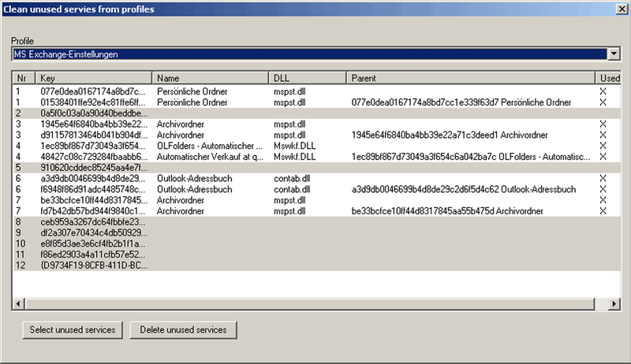Select unused row 0a5f0c03a0a90d40beddbe
This screenshot has height=364, width=631.
(317, 113)
